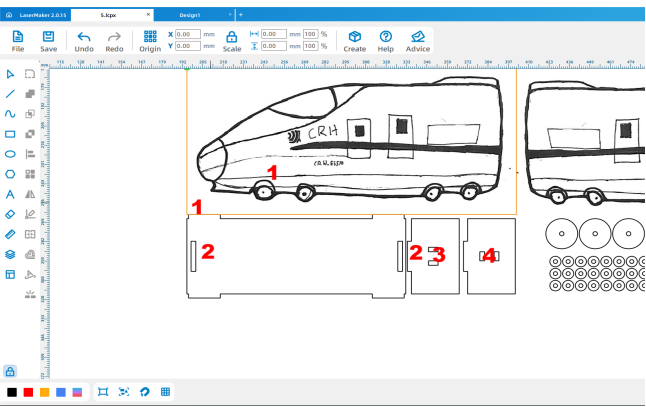Toggle the magnet snap icon

pos(145,392)
